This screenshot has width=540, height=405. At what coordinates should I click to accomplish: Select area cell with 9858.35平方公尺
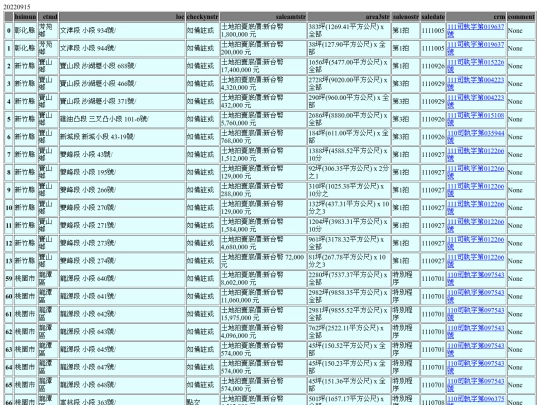pos(349,296)
